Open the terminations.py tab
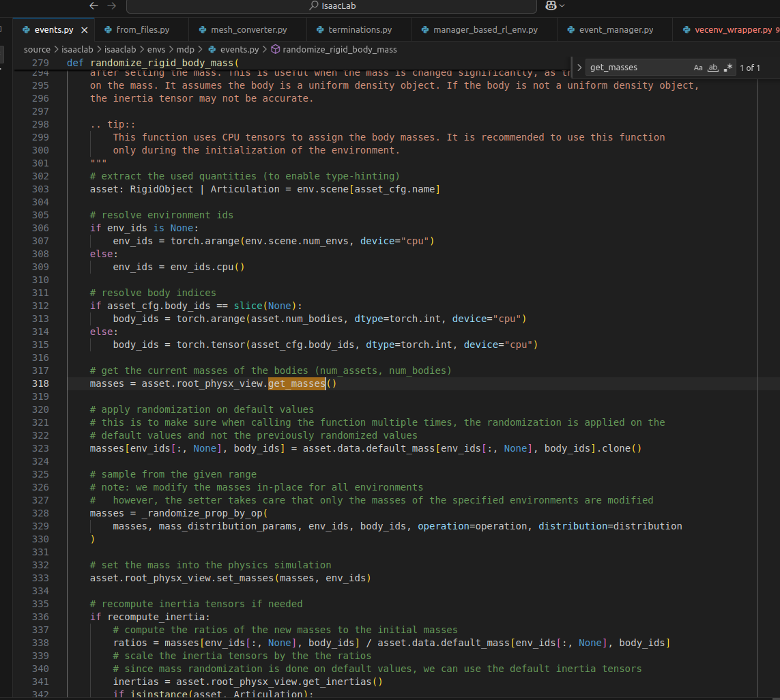The image size is (780, 700). click(x=360, y=30)
